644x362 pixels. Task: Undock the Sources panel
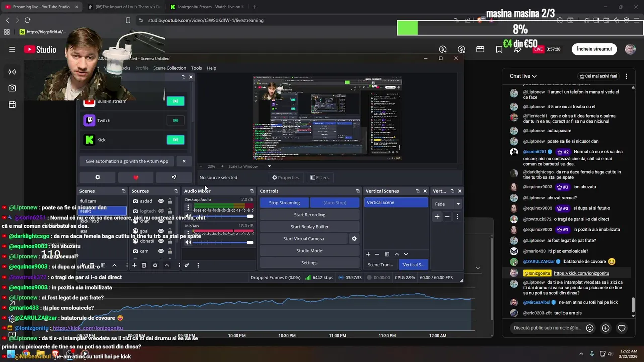click(x=176, y=191)
